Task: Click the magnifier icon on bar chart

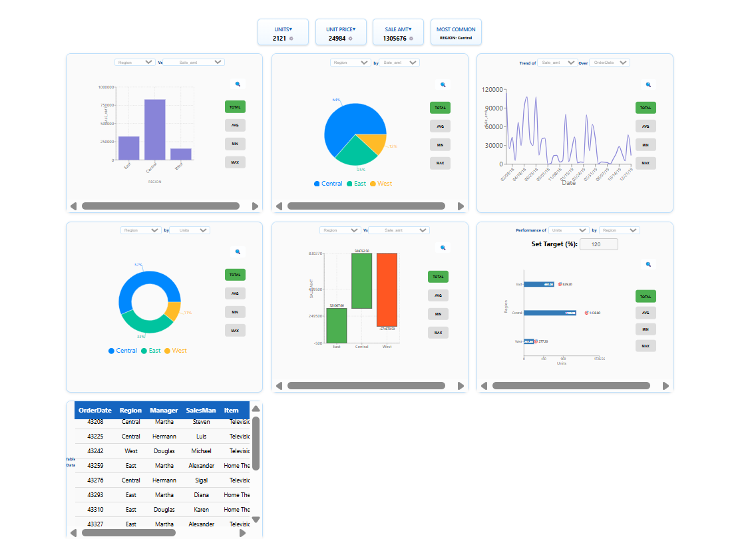Action: 237,84
